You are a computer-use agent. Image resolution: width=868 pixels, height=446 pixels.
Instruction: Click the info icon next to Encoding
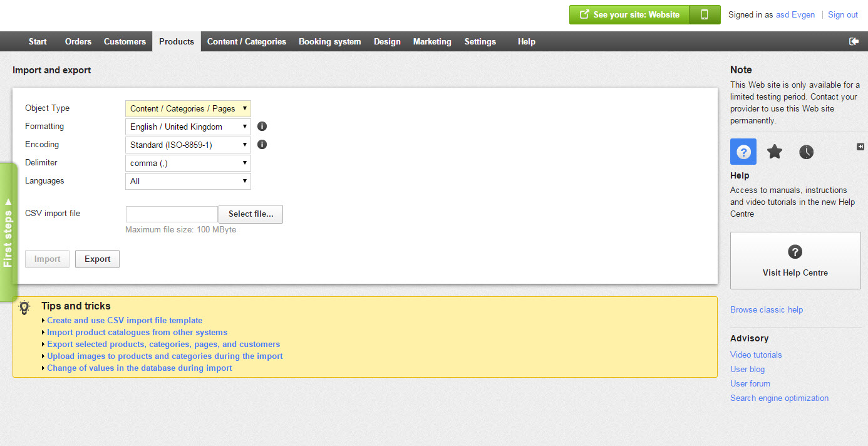(262, 145)
